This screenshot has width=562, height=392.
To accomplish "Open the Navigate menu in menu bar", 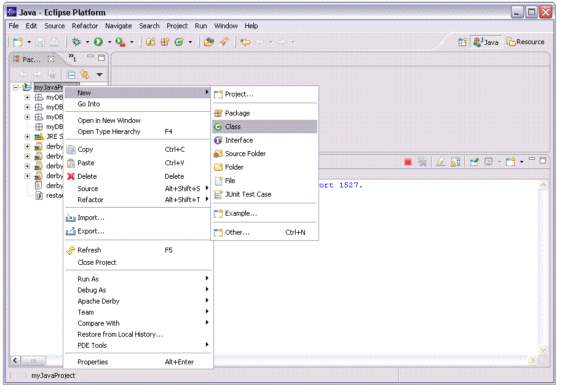I will pos(118,26).
